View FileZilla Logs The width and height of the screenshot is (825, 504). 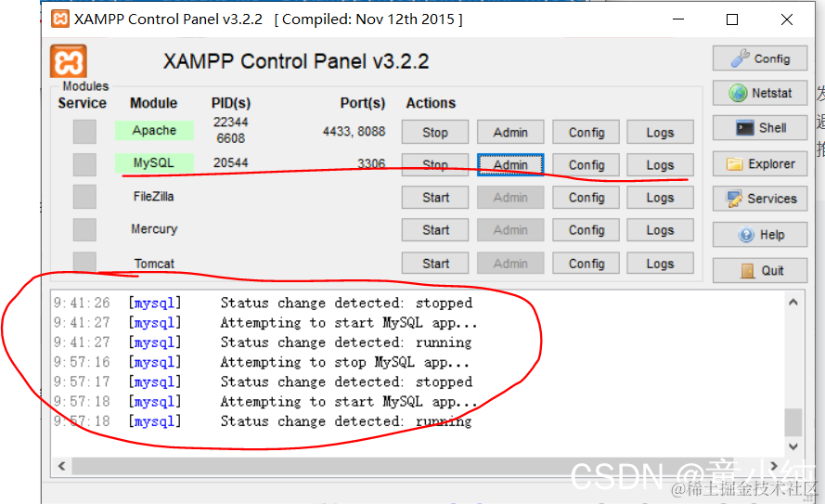(x=660, y=198)
